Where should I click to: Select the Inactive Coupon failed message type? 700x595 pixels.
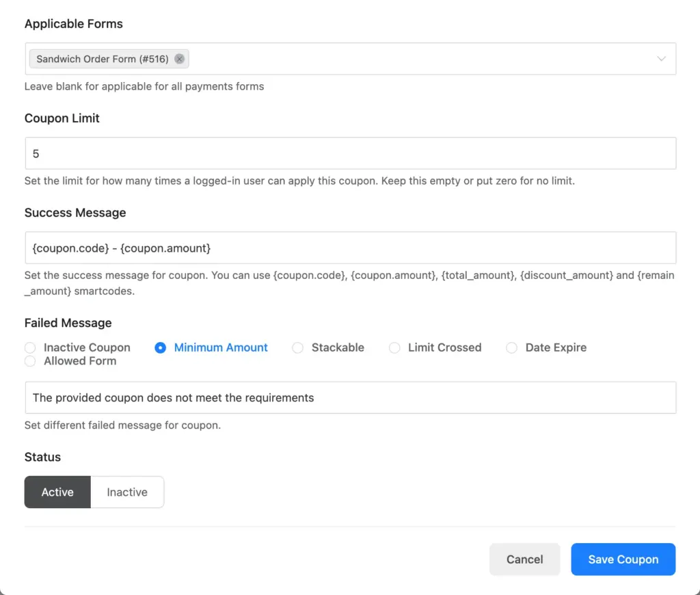pos(30,347)
